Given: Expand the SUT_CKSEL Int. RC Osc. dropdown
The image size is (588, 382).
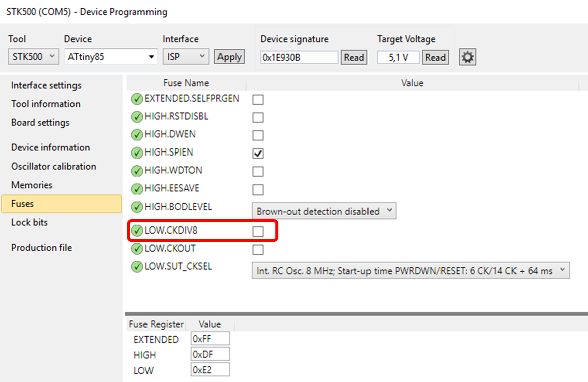Looking at the screenshot, I should (411, 270).
